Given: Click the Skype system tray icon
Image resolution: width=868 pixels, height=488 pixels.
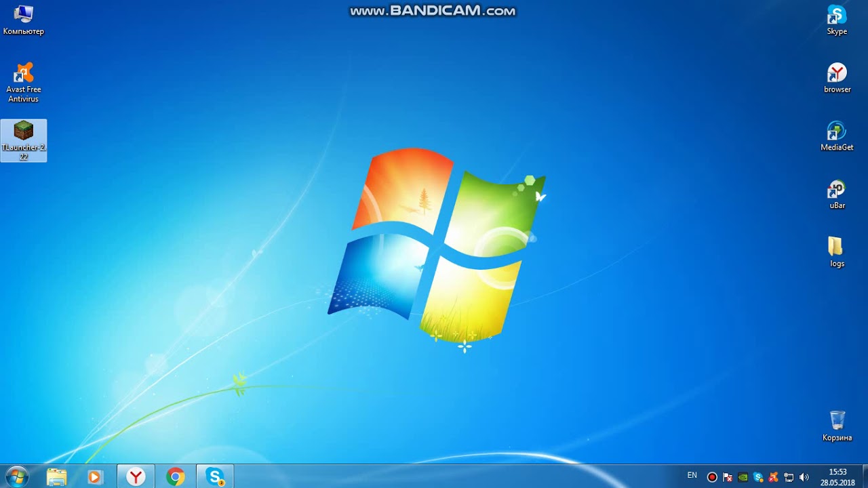Looking at the screenshot, I should [x=758, y=477].
